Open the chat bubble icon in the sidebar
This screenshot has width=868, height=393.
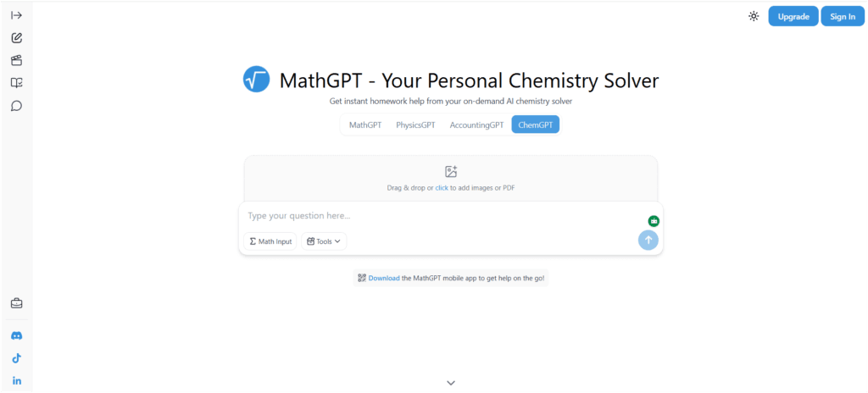coord(16,106)
